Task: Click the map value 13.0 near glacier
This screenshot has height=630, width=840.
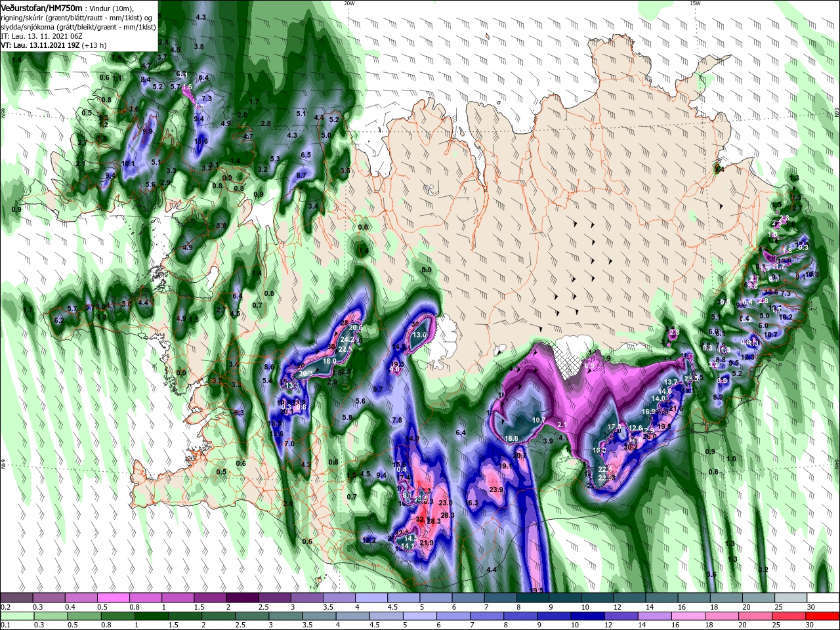Action: [x=419, y=335]
